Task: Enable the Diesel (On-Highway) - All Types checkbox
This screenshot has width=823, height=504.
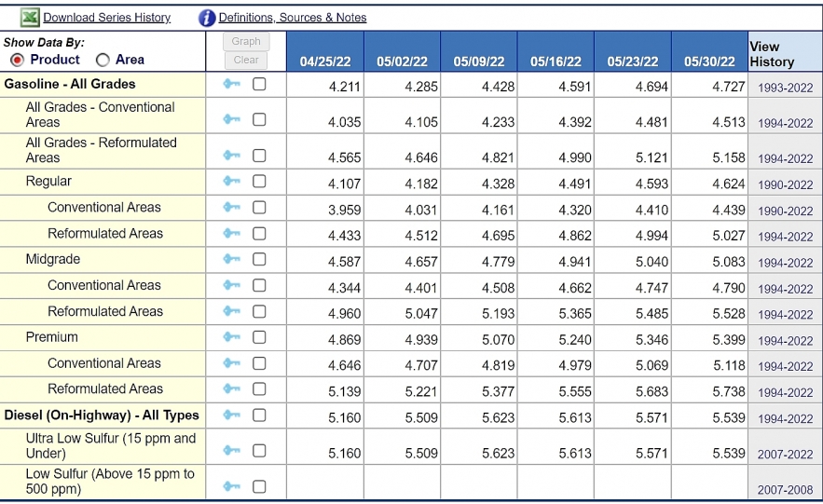Action: pos(259,415)
